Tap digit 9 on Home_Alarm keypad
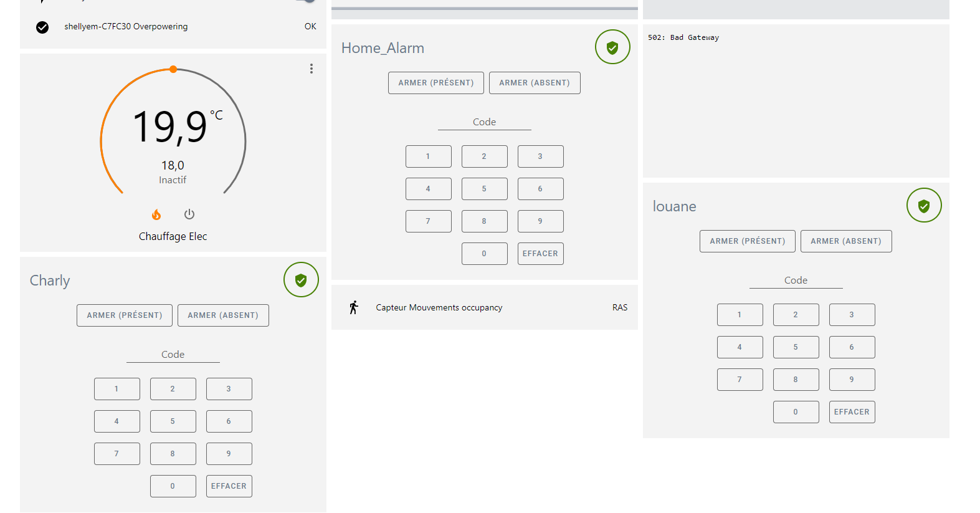 point(541,221)
